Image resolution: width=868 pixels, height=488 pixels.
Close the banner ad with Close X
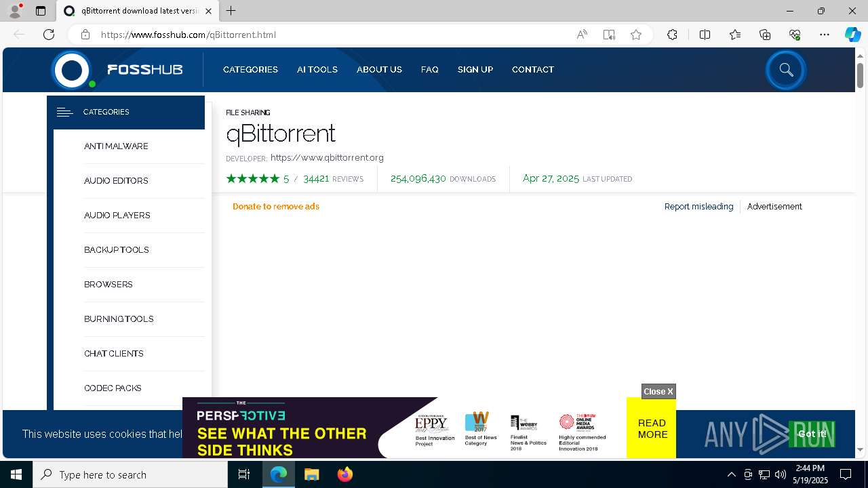coord(658,391)
